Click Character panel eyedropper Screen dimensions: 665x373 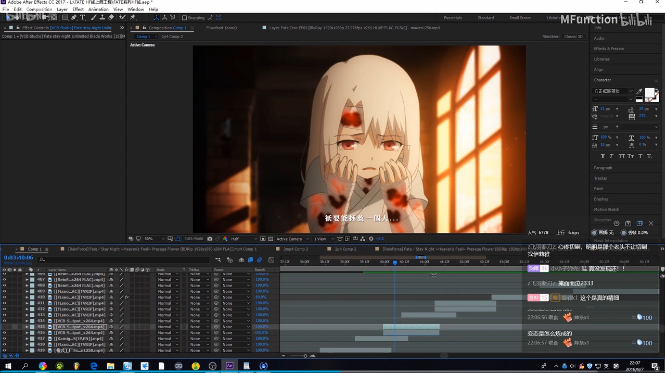click(639, 91)
